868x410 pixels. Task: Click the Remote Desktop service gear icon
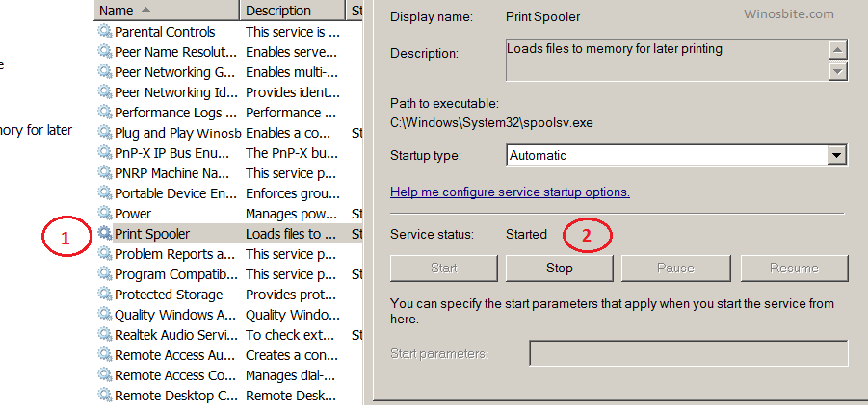coord(104,396)
